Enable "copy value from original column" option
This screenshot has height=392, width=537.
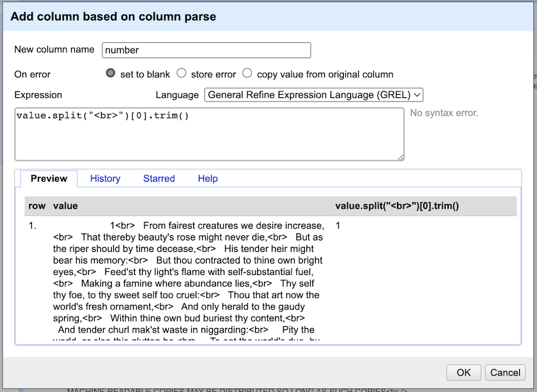247,74
